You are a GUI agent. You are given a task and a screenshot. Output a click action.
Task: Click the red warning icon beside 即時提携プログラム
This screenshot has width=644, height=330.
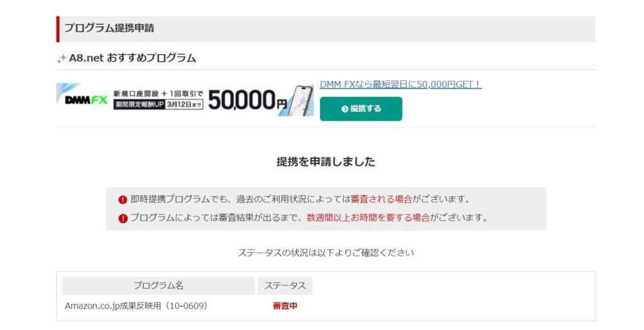coord(123,200)
